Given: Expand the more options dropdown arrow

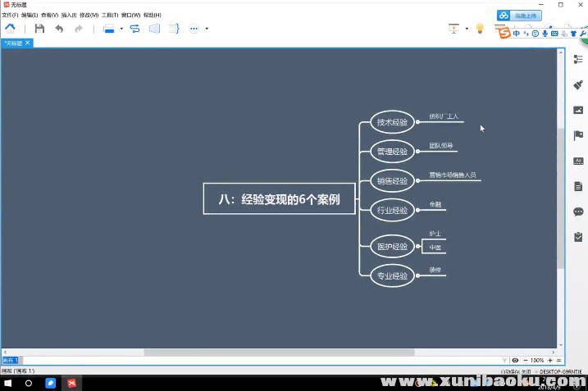Looking at the screenshot, I should (x=207, y=28).
